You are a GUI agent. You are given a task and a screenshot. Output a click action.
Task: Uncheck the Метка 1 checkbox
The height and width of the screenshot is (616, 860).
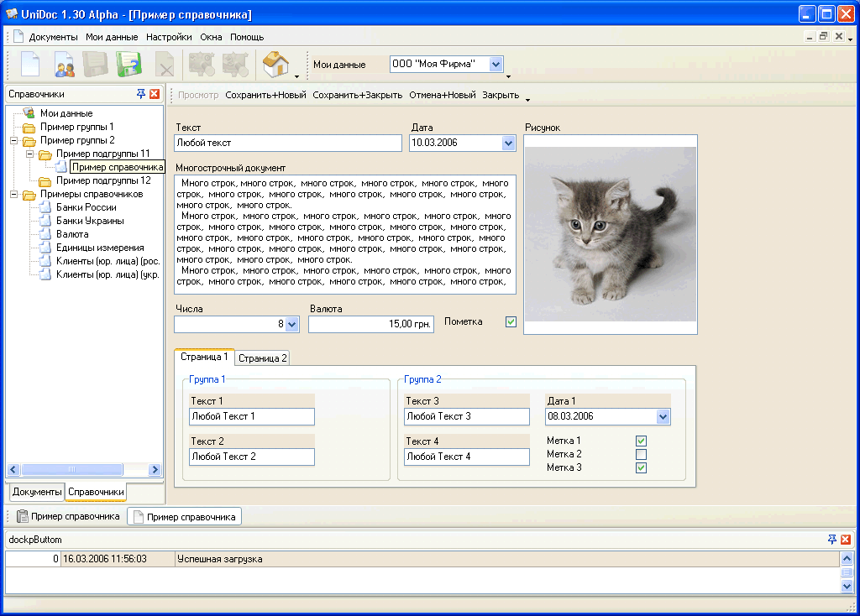641,441
